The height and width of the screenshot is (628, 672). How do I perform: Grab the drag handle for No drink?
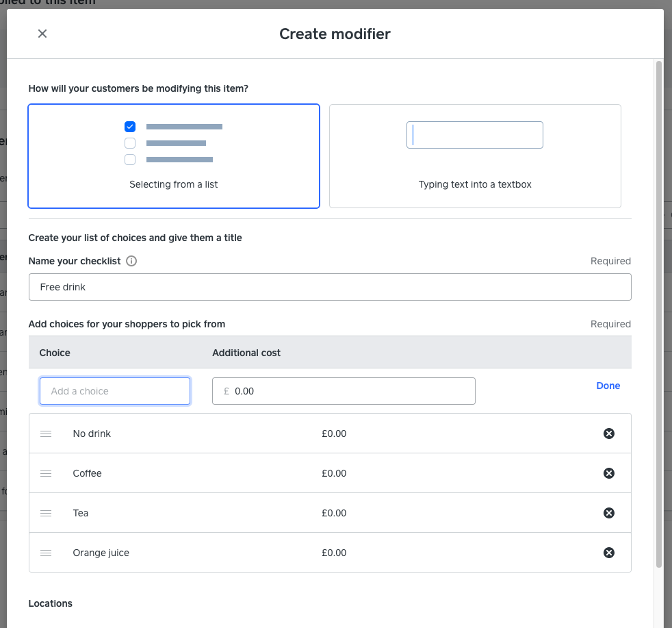coord(46,434)
